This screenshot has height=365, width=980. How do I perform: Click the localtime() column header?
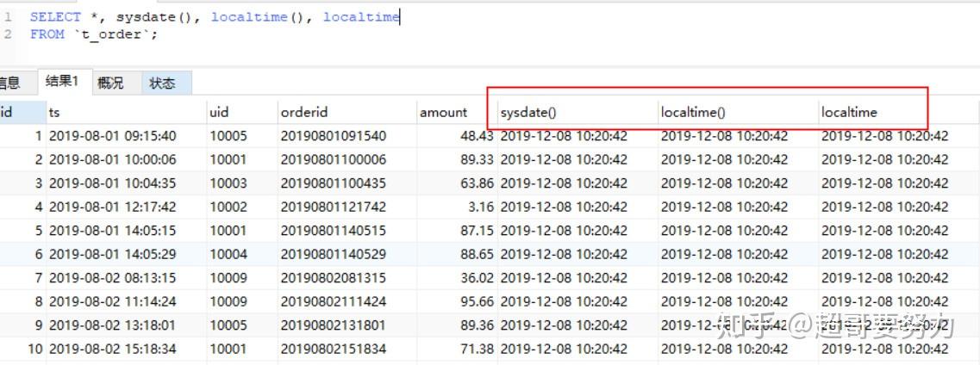(x=694, y=112)
